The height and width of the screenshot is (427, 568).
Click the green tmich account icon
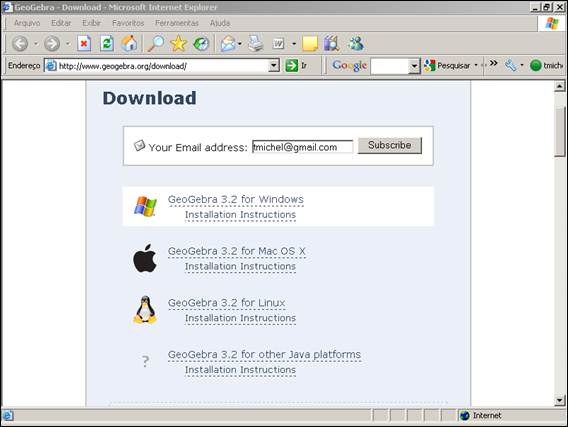tap(535, 66)
